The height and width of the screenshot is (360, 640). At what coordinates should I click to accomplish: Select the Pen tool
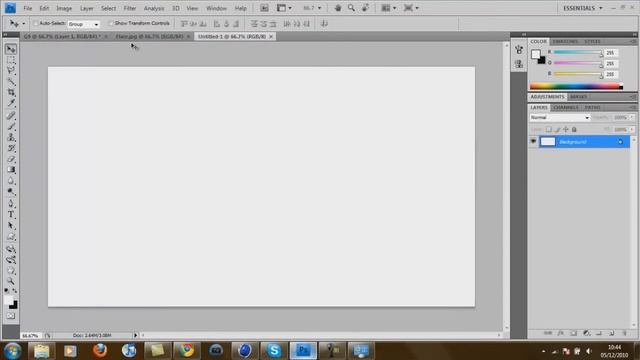tap(11, 204)
